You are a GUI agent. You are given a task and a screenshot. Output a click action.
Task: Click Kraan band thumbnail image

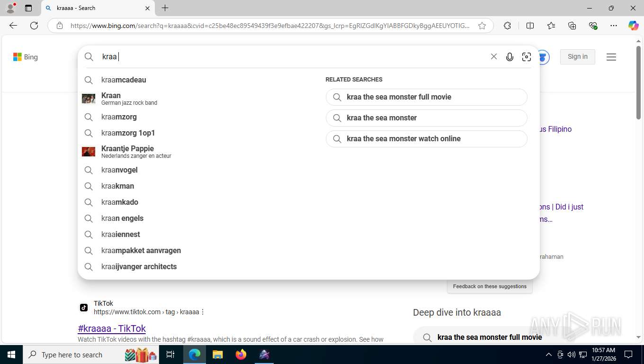[x=89, y=99]
